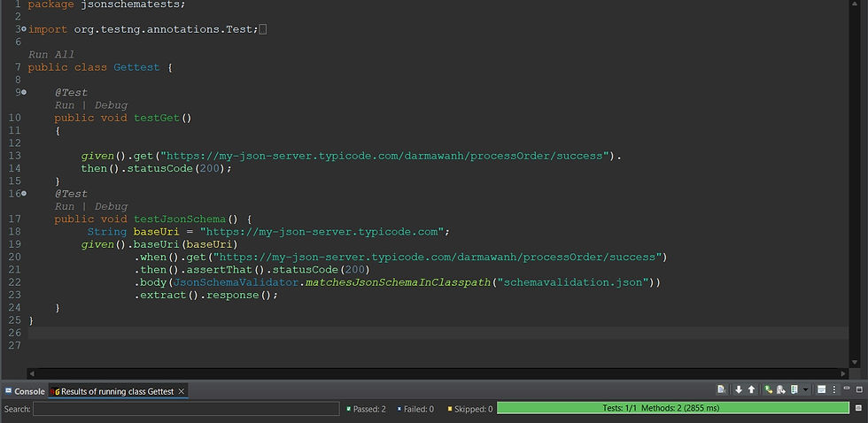Show the test history list icon
868x423 pixels.
(794, 389)
